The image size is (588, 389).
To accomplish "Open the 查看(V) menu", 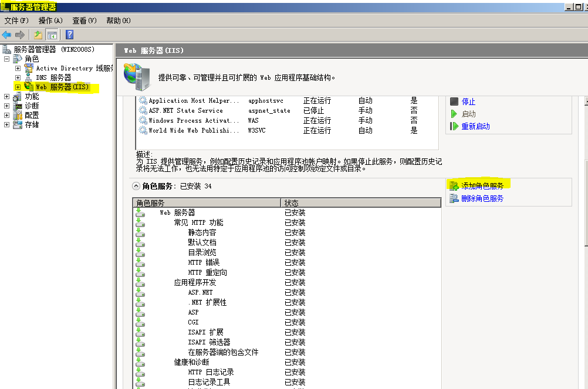I will 85,21.
